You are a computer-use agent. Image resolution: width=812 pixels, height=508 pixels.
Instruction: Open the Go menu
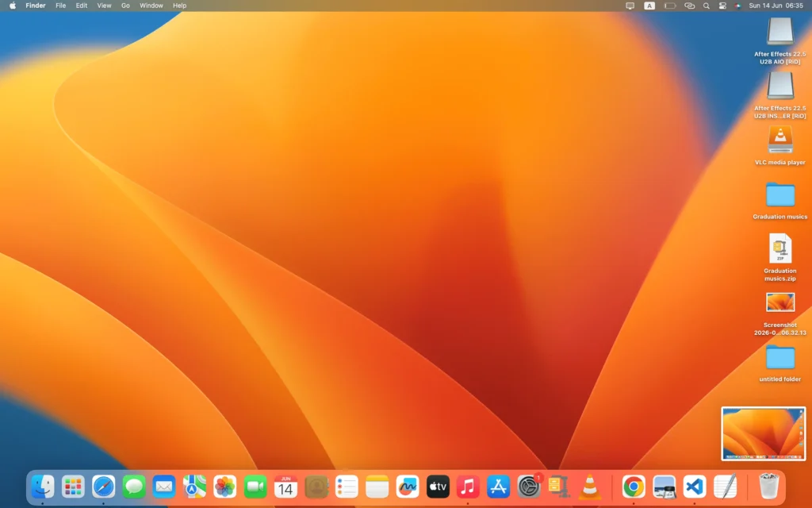coord(125,6)
